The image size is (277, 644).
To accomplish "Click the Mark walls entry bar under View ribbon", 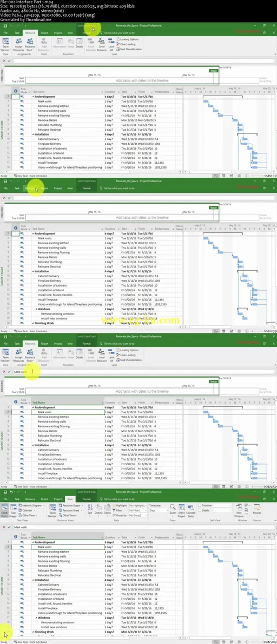I will tap(144, 527).
